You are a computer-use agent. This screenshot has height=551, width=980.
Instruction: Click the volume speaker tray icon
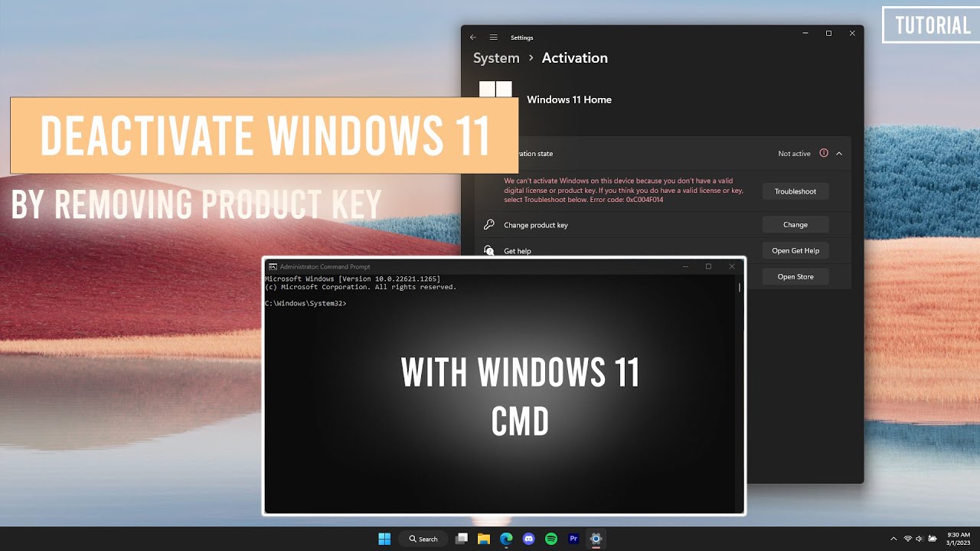(x=920, y=539)
